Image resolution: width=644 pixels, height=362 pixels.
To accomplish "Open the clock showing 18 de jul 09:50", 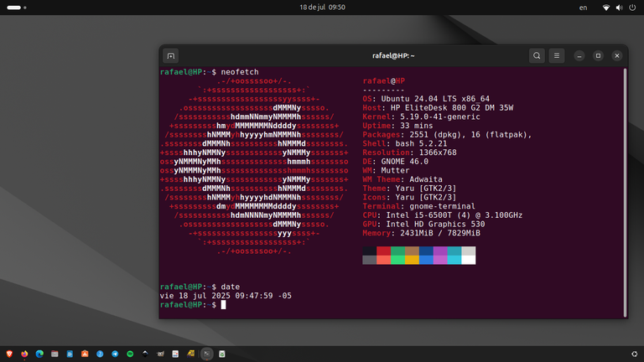I will pyautogui.click(x=322, y=8).
